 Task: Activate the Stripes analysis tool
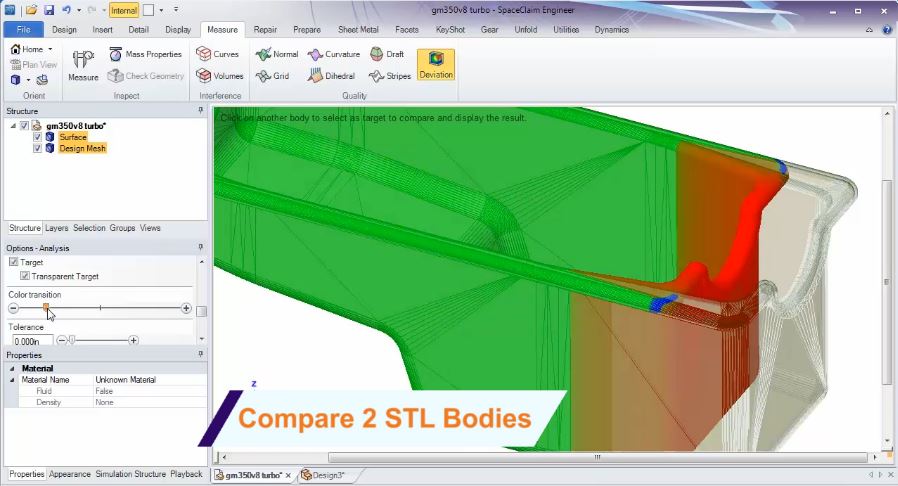pos(390,76)
